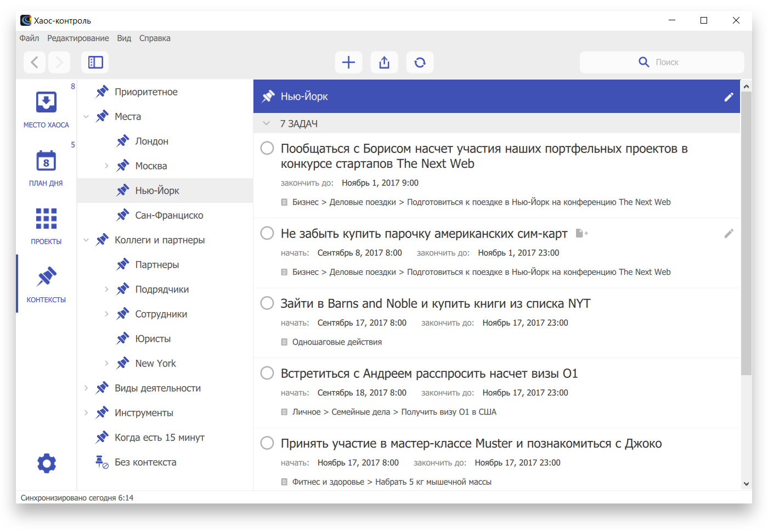The image size is (768, 532).
Task: Open path Набрать 5 кг мышечной массы
Action: (433, 482)
